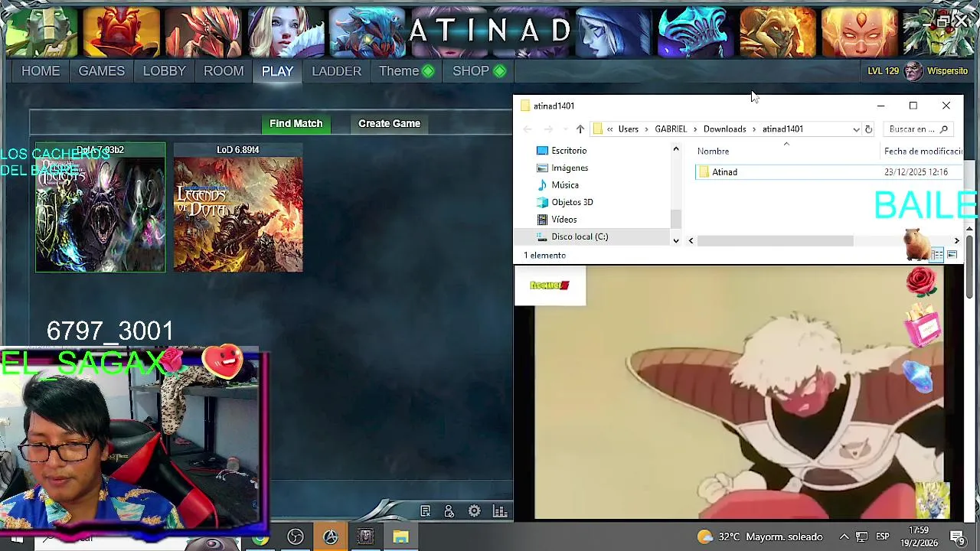Image resolution: width=980 pixels, height=551 pixels.
Task: Select the DotA 7.03b2 game thumbnail
Action: 100,207
